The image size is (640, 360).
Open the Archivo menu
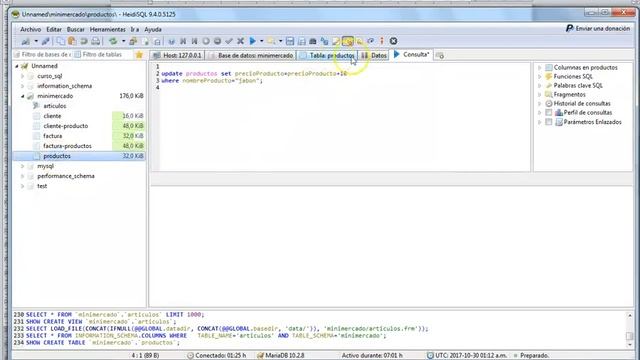pos(31,29)
